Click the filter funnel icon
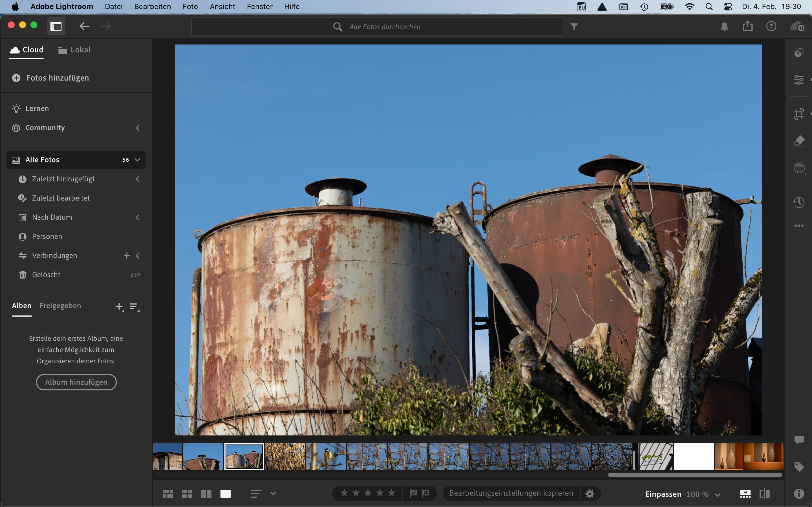 coord(574,26)
